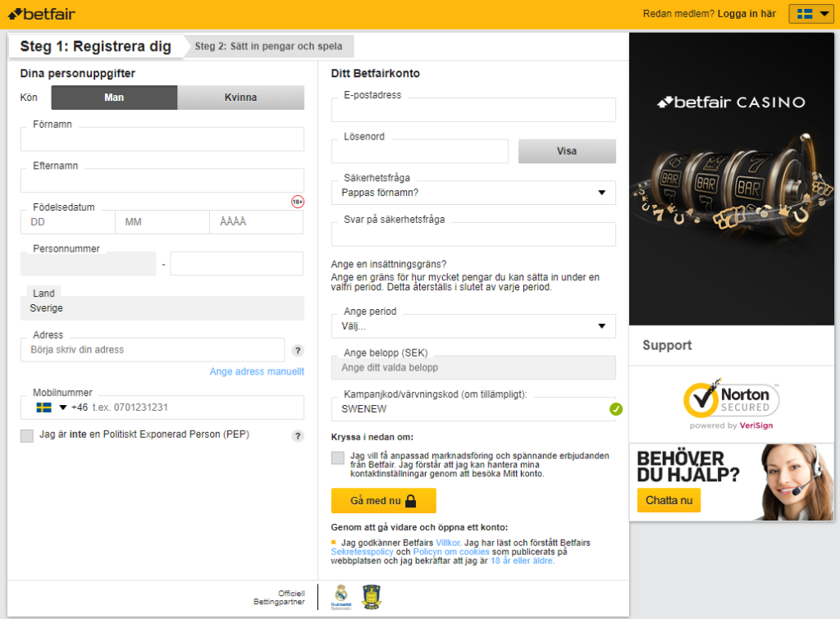Click the Gå med nu button

coord(384,501)
